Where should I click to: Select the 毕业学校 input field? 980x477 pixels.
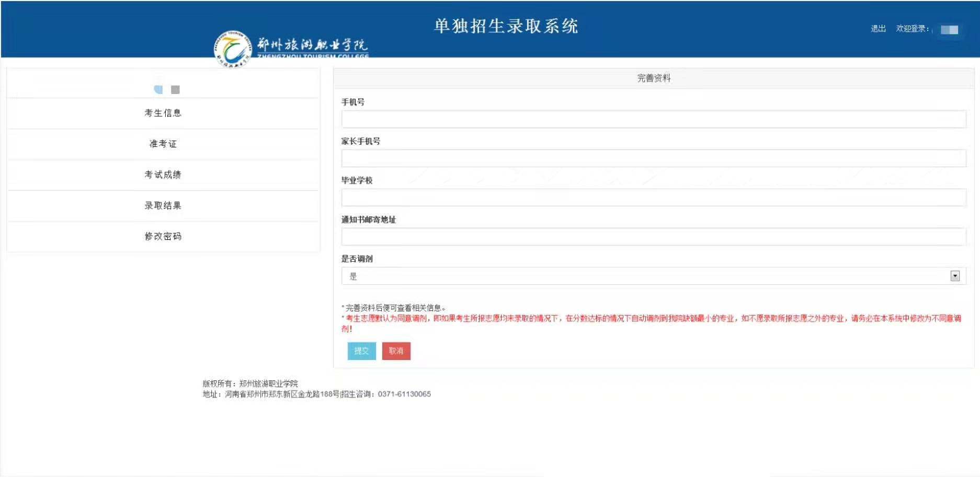pos(653,197)
